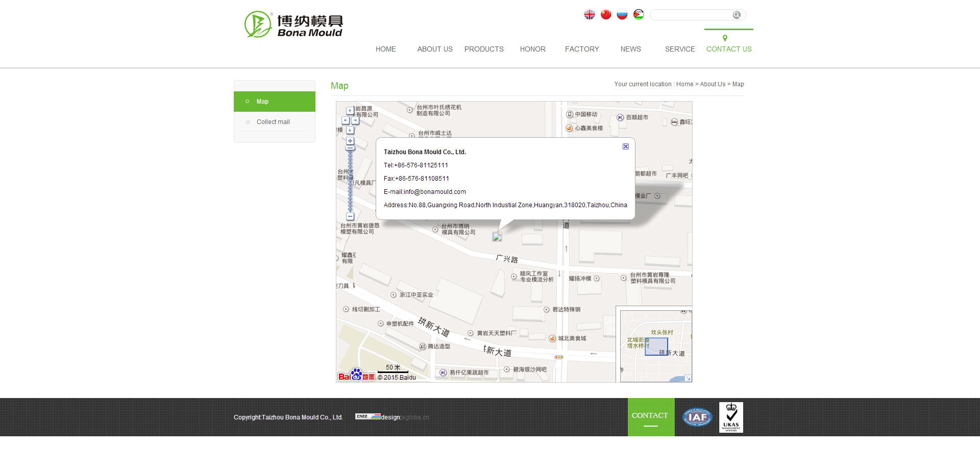Click into the search text field
Screen dimensions: 980x471
pos(691,15)
